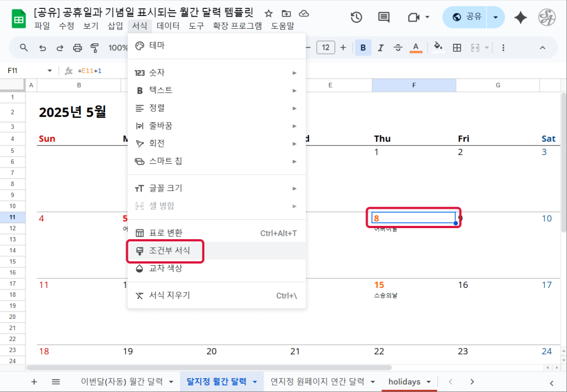Select the paint format roller icon
567x392 pixels.
coord(94,48)
